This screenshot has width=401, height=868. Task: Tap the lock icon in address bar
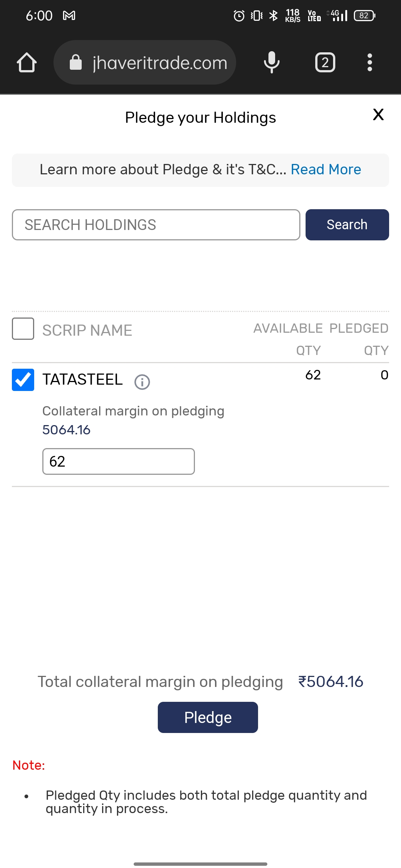pos(76,62)
